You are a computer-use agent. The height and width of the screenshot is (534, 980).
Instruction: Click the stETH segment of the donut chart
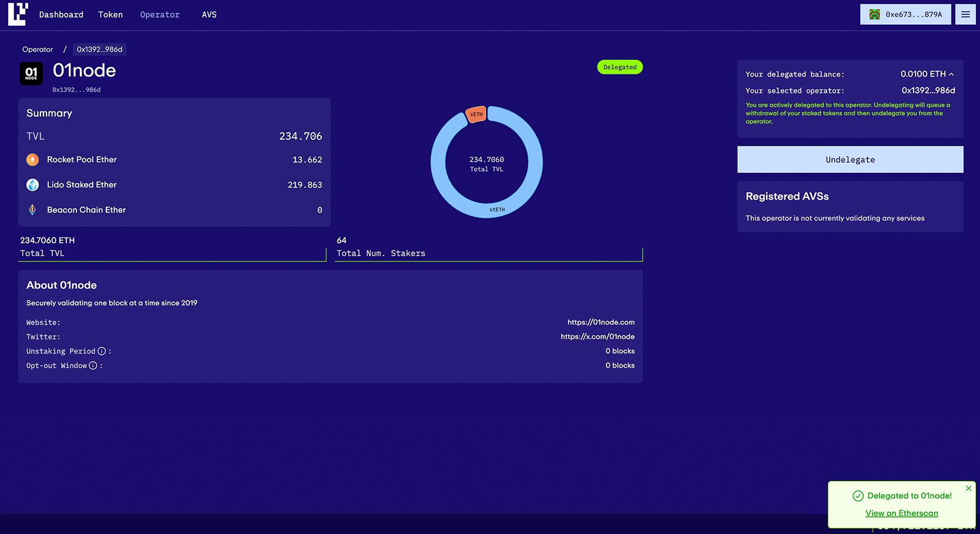click(497, 210)
